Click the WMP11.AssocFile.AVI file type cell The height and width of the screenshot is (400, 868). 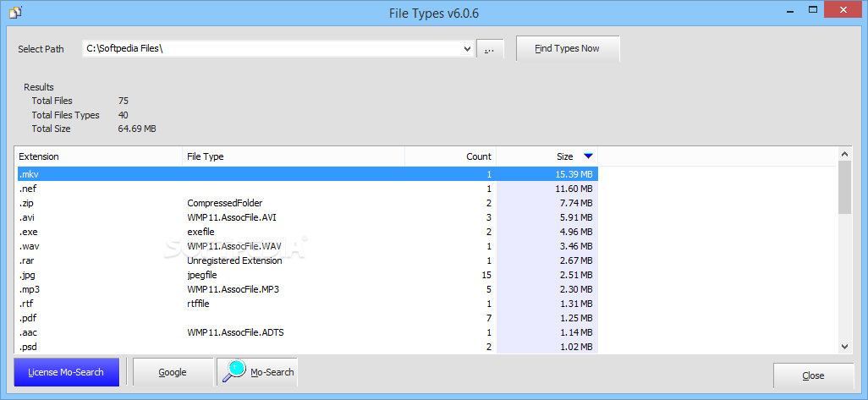[x=232, y=217]
